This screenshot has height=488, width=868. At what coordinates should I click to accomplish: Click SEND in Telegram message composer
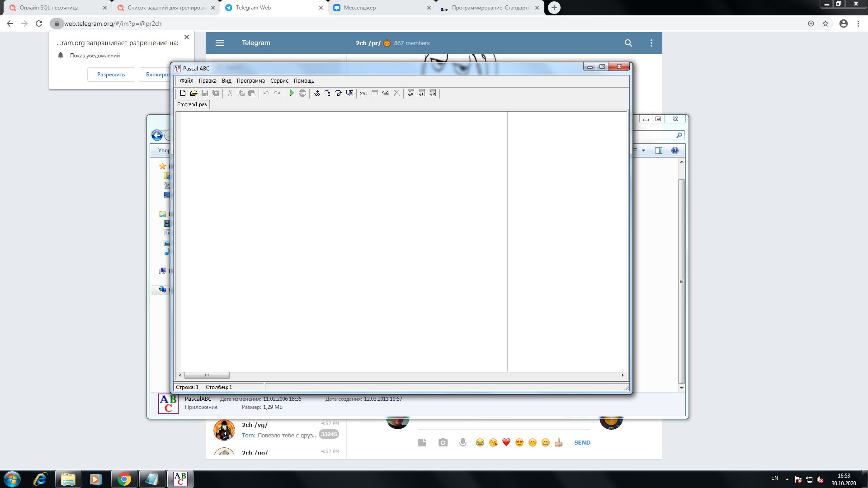click(x=582, y=442)
